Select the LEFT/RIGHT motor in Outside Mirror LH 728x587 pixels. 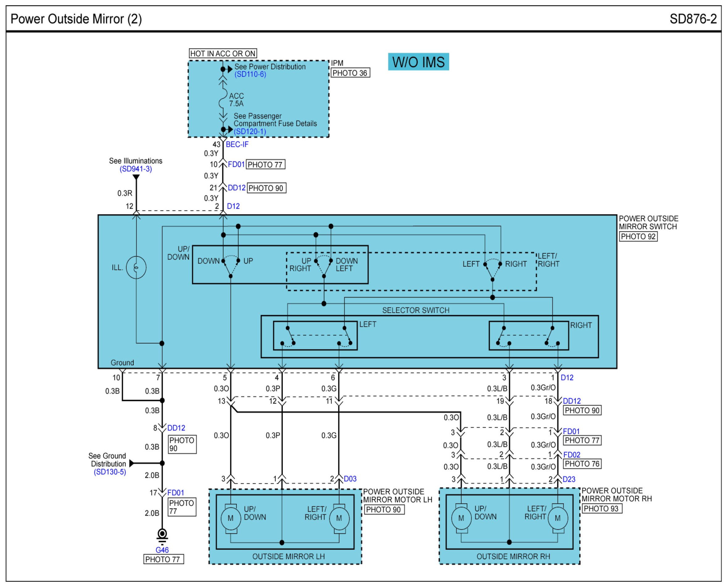[x=339, y=518]
